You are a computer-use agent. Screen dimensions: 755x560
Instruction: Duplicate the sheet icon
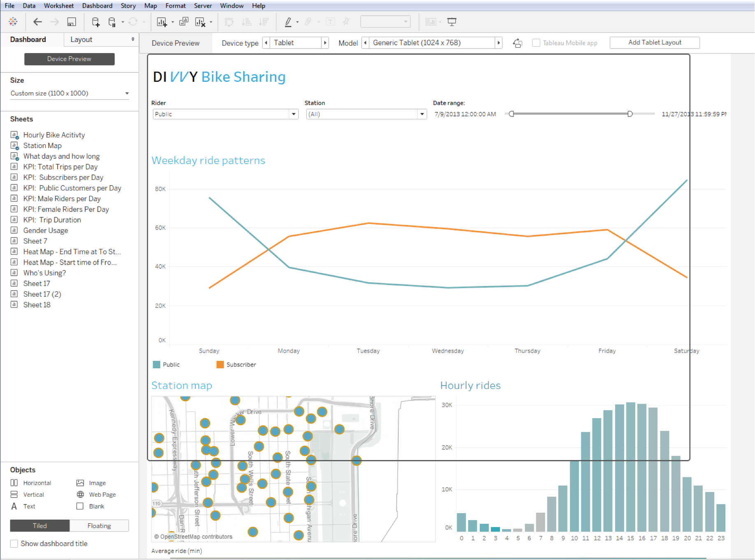click(184, 22)
